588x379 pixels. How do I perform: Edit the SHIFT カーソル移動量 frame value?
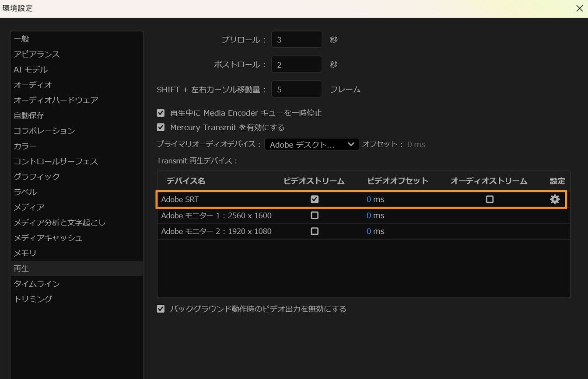pos(297,89)
